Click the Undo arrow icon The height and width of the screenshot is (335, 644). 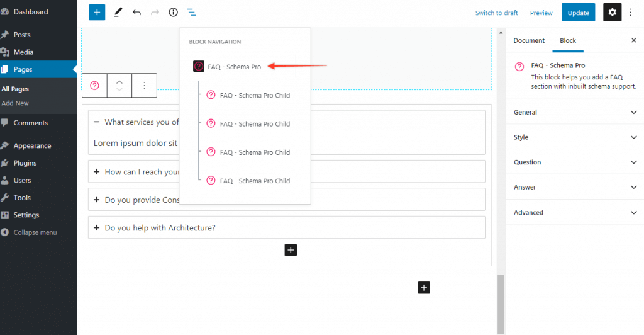tap(136, 13)
